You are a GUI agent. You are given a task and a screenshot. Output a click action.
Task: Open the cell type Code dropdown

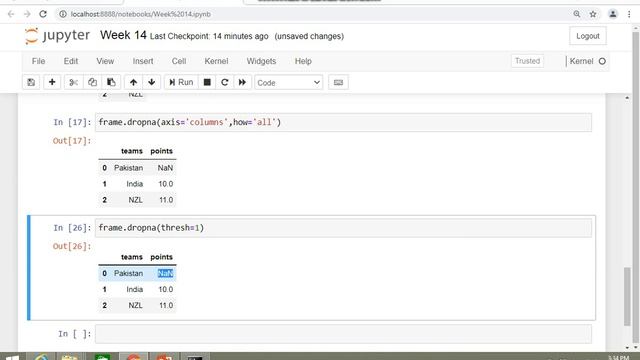click(289, 82)
